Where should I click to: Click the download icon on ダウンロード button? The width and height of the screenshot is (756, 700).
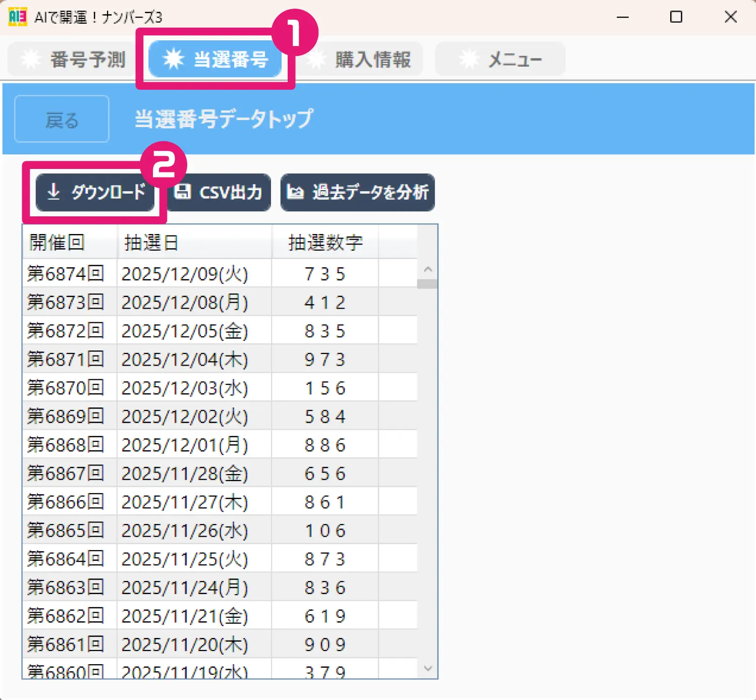(53, 192)
